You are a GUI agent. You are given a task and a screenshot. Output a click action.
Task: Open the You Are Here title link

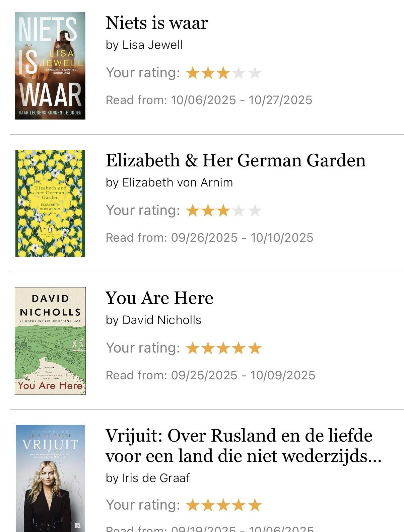pos(159,298)
